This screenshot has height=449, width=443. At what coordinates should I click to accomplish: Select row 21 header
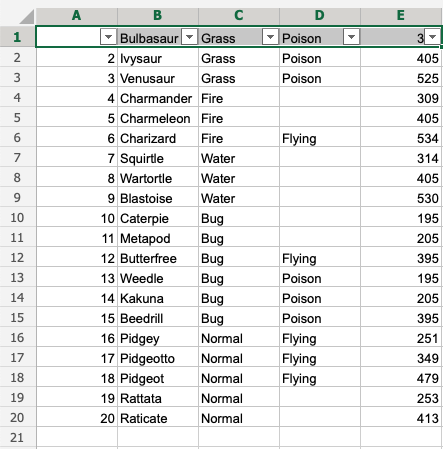(x=17, y=438)
